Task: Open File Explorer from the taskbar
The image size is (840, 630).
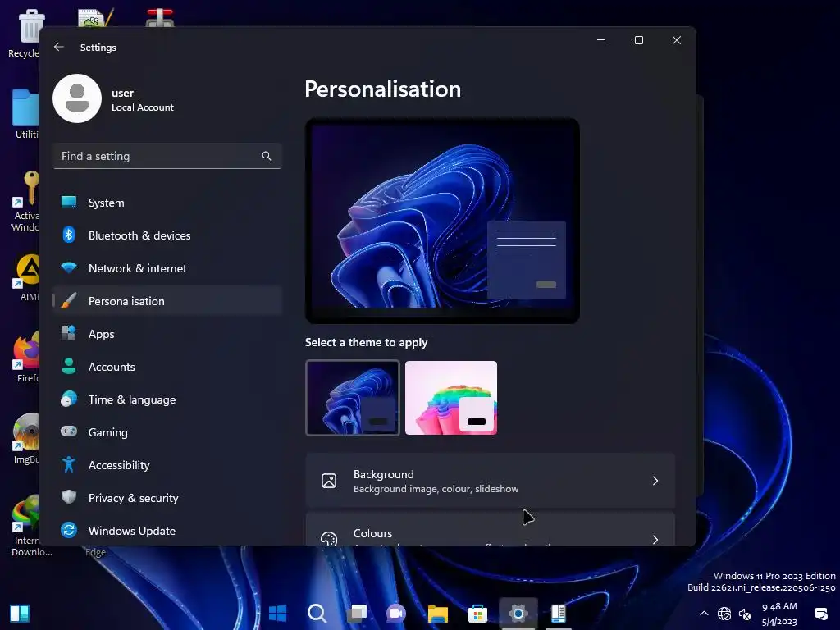Action: coord(438,613)
